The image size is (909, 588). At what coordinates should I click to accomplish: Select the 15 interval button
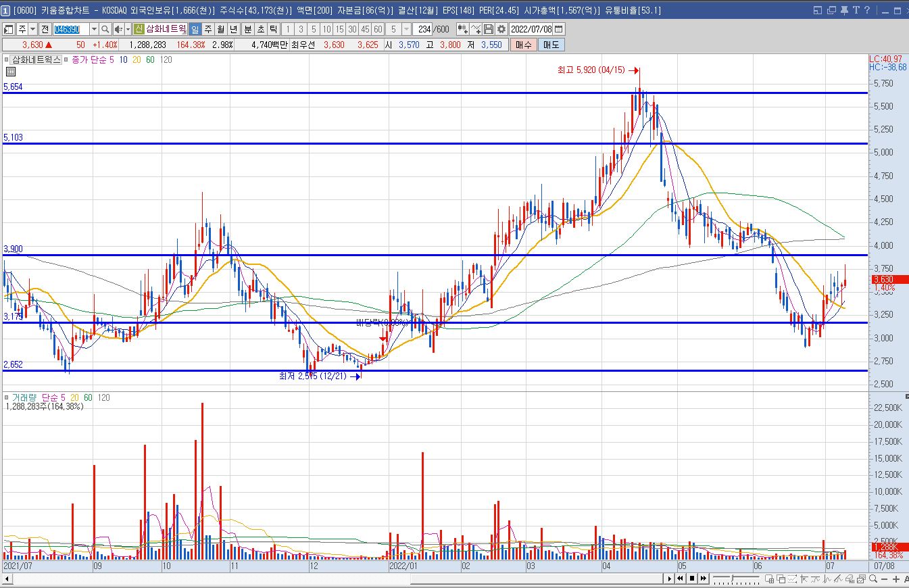click(x=339, y=29)
